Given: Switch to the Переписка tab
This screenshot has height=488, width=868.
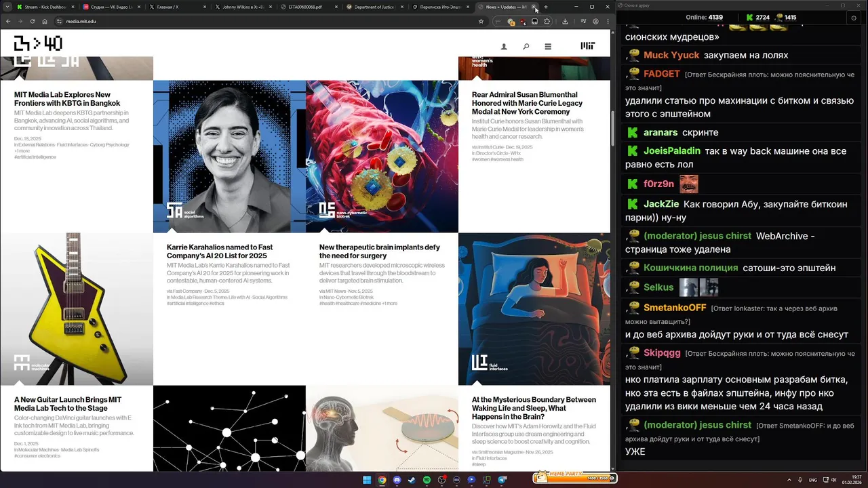Looking at the screenshot, I should click(x=441, y=7).
